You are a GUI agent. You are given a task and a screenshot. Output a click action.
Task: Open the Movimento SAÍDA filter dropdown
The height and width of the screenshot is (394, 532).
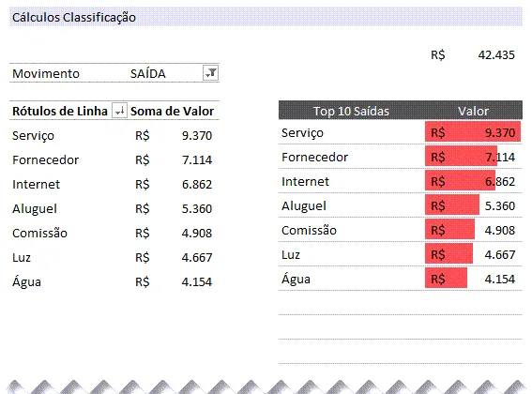point(210,72)
